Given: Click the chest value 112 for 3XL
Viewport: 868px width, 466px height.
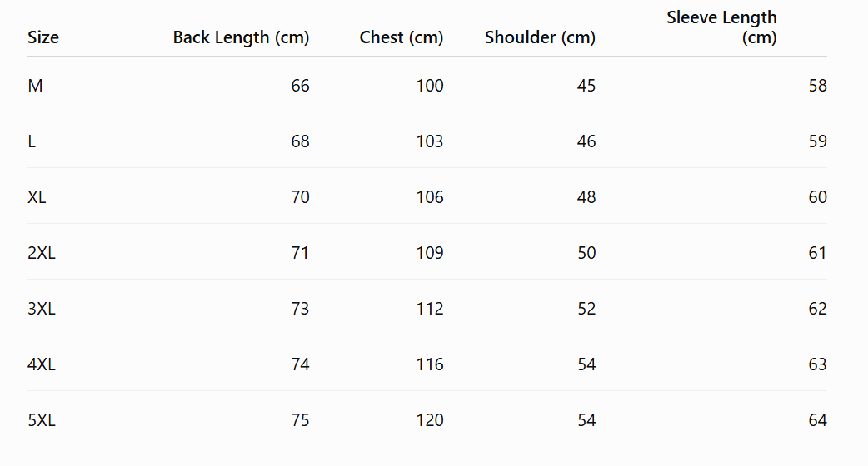Looking at the screenshot, I should coord(430,309).
